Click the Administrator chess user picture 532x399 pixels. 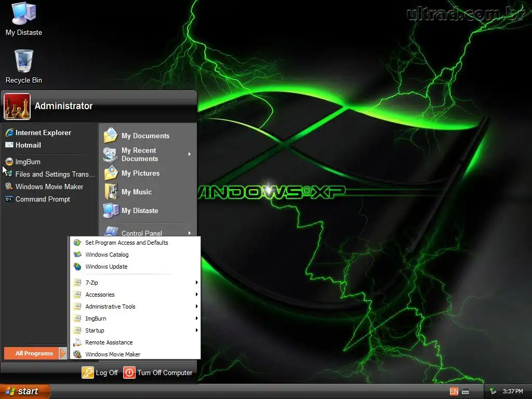17,107
